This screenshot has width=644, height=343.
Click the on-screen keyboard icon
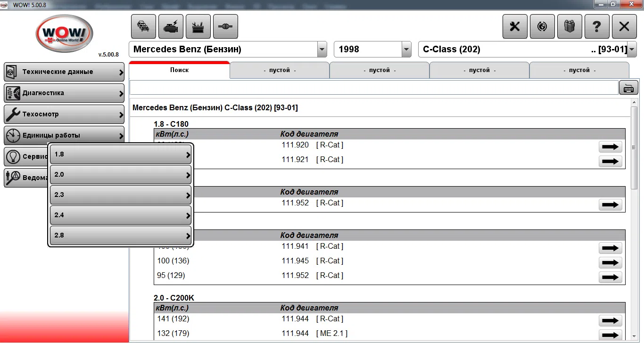point(628,87)
